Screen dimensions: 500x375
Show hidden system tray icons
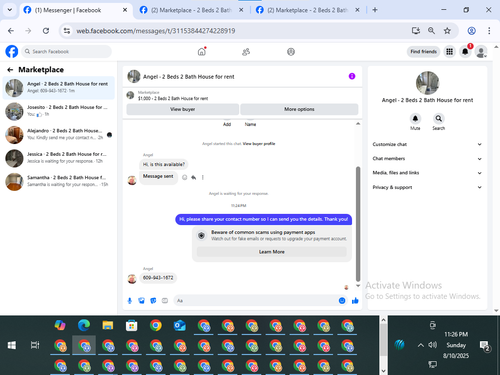(x=421, y=345)
